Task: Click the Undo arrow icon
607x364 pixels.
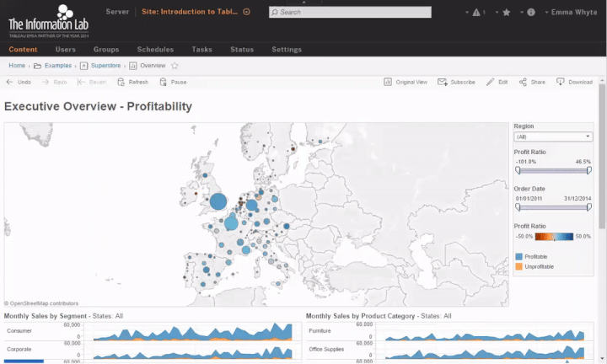Action: 9,82
